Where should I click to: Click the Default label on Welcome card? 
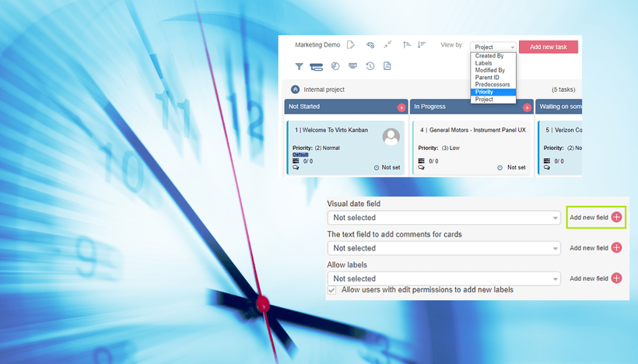pyautogui.click(x=300, y=155)
